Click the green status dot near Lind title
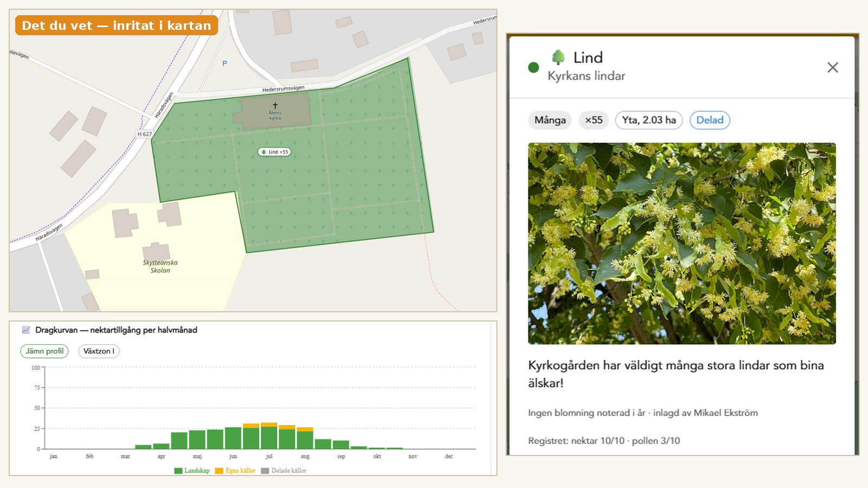The image size is (868, 488). (x=533, y=67)
